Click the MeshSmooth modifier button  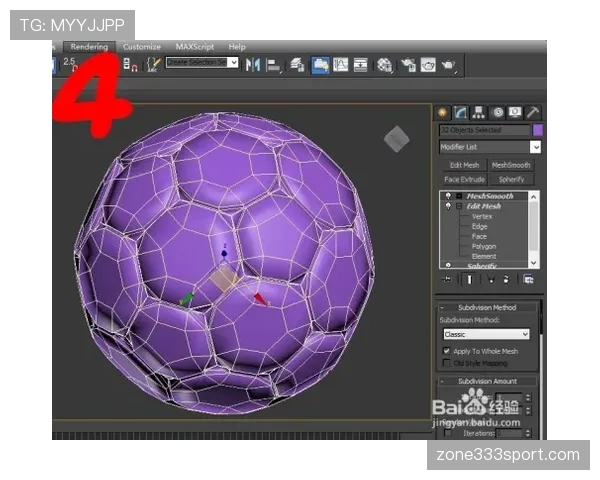(511, 165)
